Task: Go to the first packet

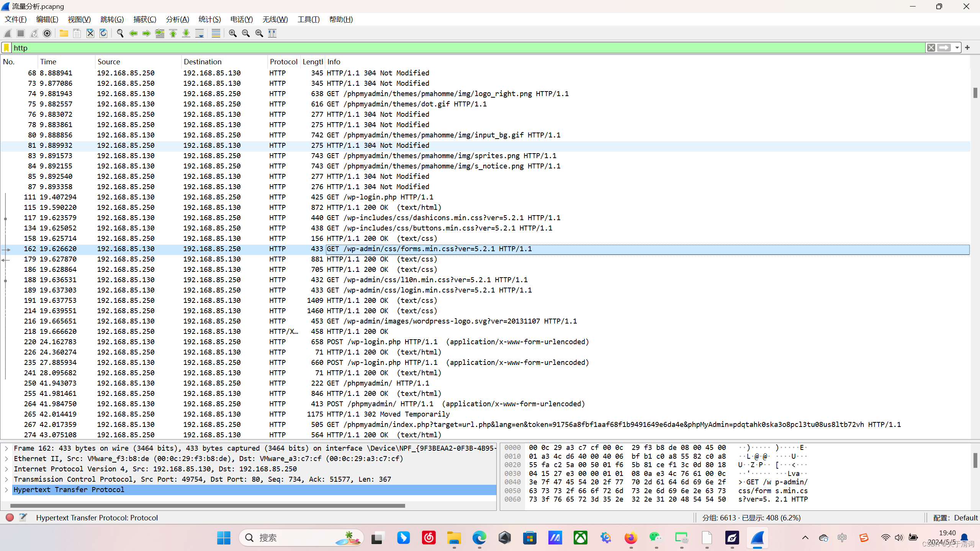Action: point(173,33)
